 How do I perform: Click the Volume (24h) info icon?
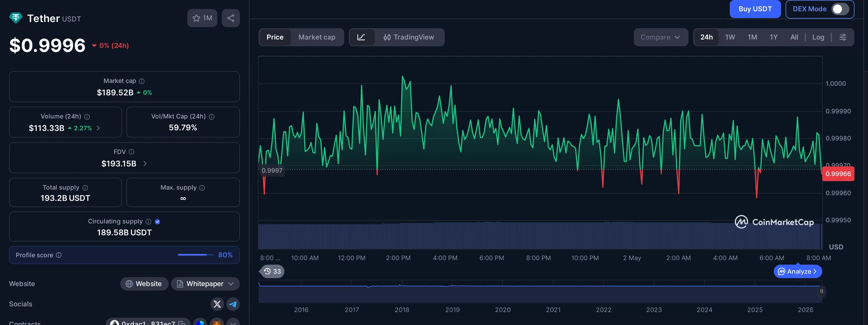[87, 117]
